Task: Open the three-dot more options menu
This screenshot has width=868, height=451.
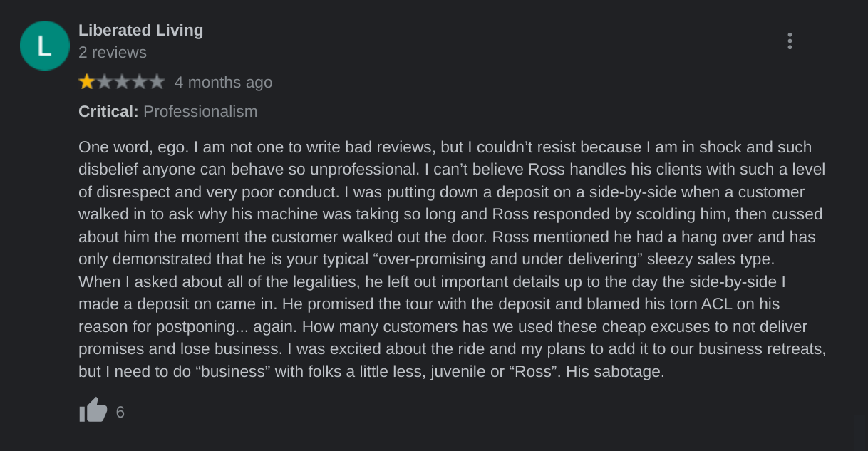Action: pos(790,41)
